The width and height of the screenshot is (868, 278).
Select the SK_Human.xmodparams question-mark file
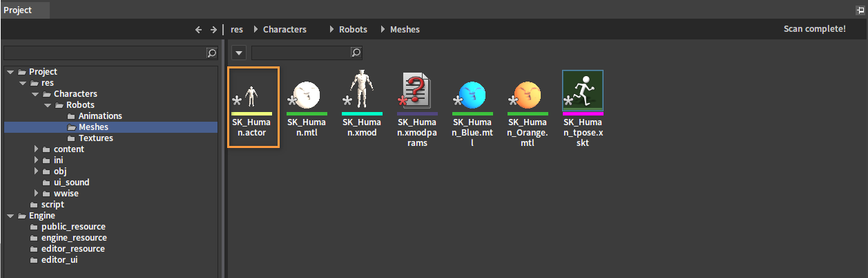(417, 91)
